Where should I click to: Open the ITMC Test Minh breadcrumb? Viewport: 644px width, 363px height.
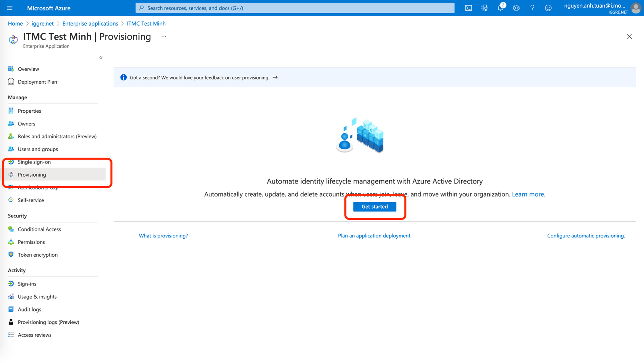pyautogui.click(x=146, y=24)
